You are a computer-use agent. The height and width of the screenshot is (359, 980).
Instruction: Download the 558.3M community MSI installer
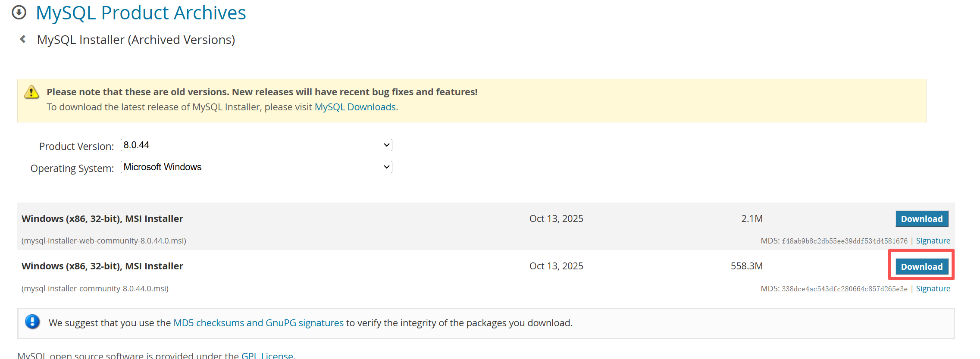[922, 267]
